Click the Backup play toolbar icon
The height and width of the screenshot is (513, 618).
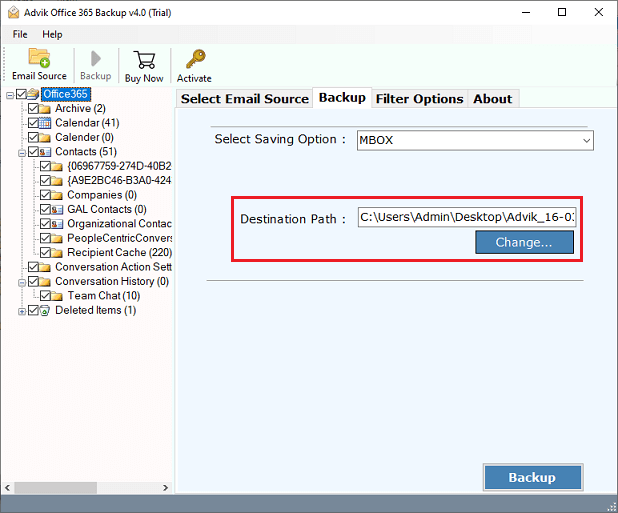pyautogui.click(x=95, y=59)
